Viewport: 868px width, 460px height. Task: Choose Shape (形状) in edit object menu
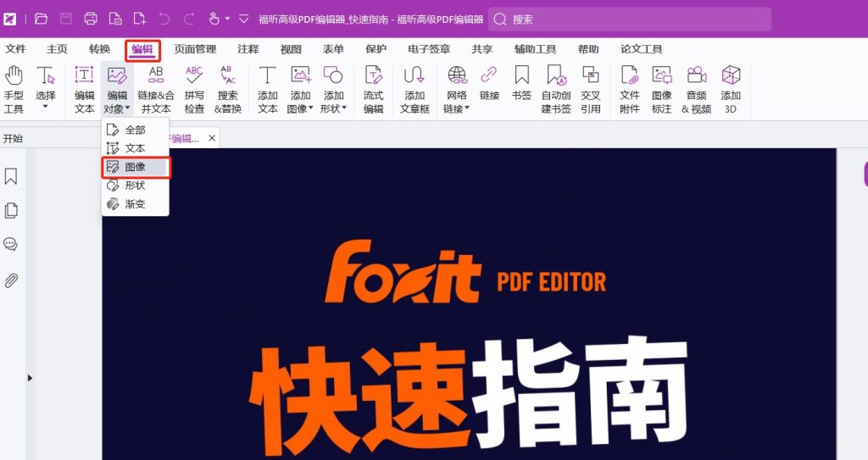click(x=135, y=186)
